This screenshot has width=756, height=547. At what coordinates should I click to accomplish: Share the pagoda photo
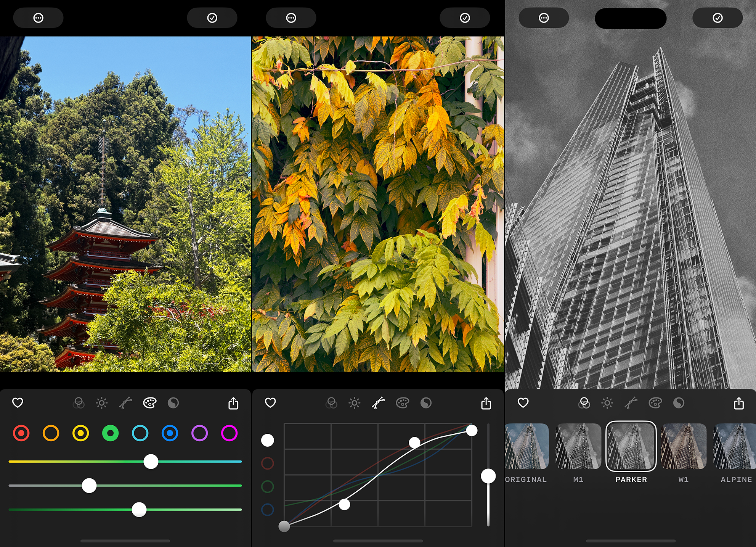233,403
